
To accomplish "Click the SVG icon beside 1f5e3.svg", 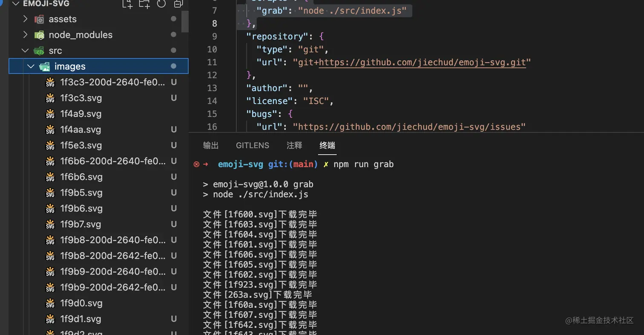I will [x=50, y=145].
